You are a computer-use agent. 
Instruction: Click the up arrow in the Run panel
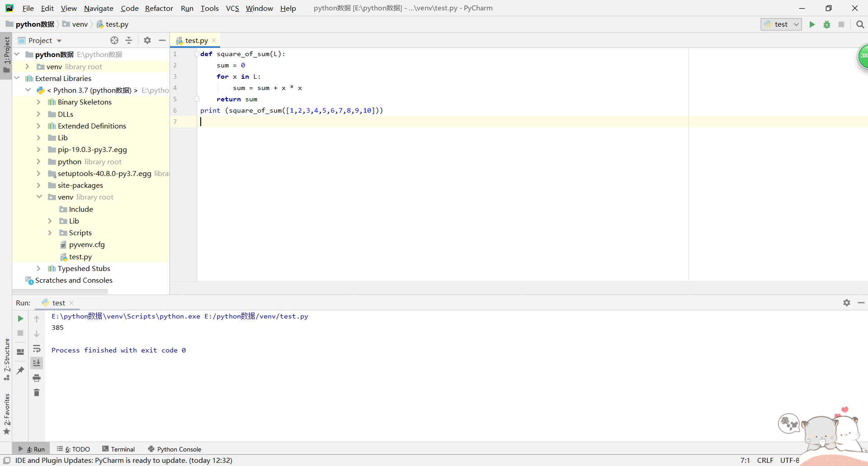[x=37, y=319]
